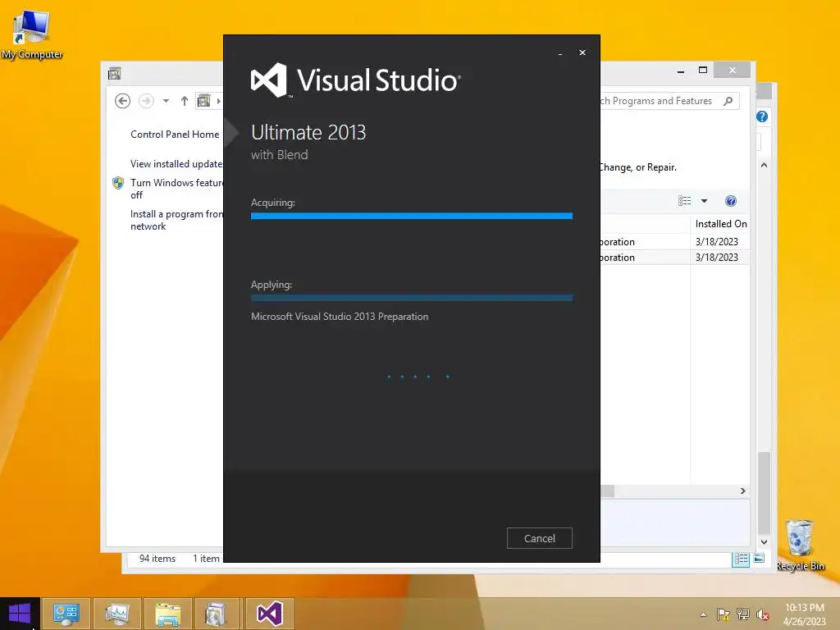Viewport: 840px width, 630px height.
Task: Select first row dated 3/18/2023
Action: (674, 242)
